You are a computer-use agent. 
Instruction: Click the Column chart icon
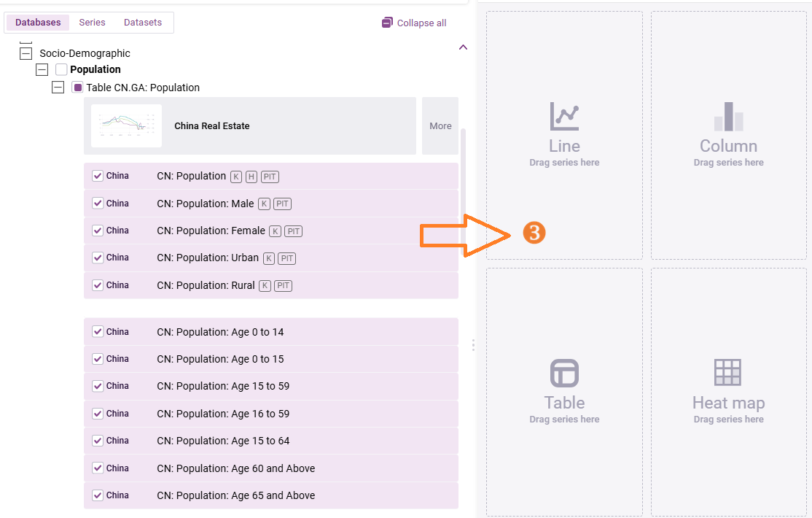[x=728, y=116]
